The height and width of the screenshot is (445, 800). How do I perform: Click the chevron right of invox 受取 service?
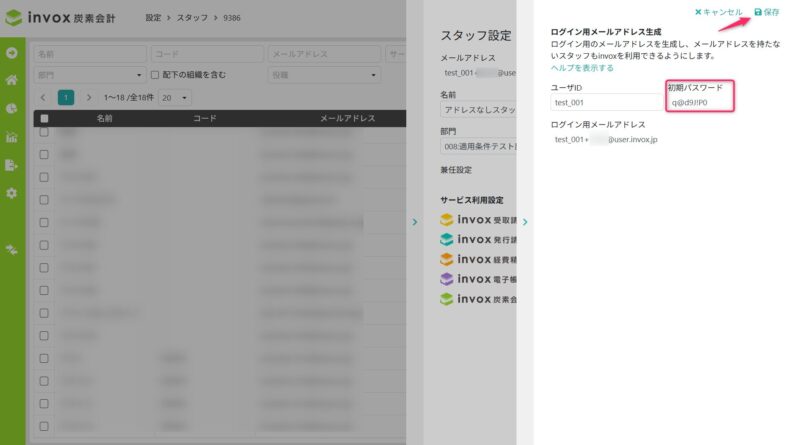[x=525, y=222]
